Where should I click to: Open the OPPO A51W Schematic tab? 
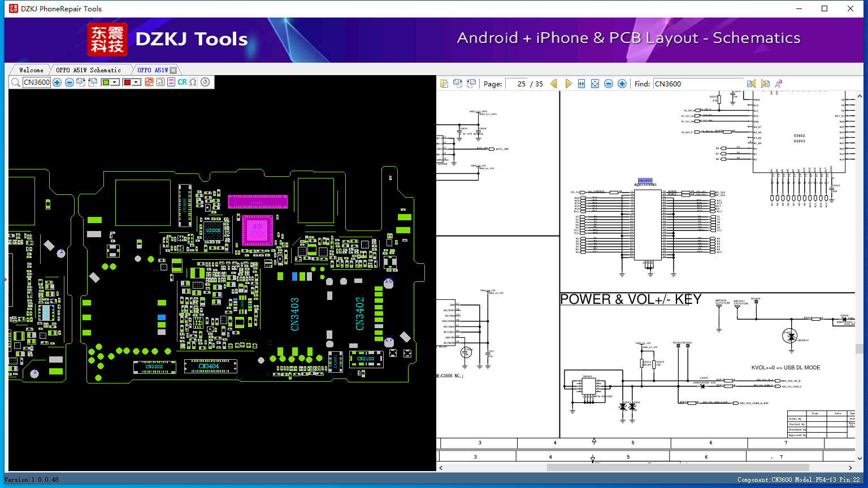pos(88,70)
